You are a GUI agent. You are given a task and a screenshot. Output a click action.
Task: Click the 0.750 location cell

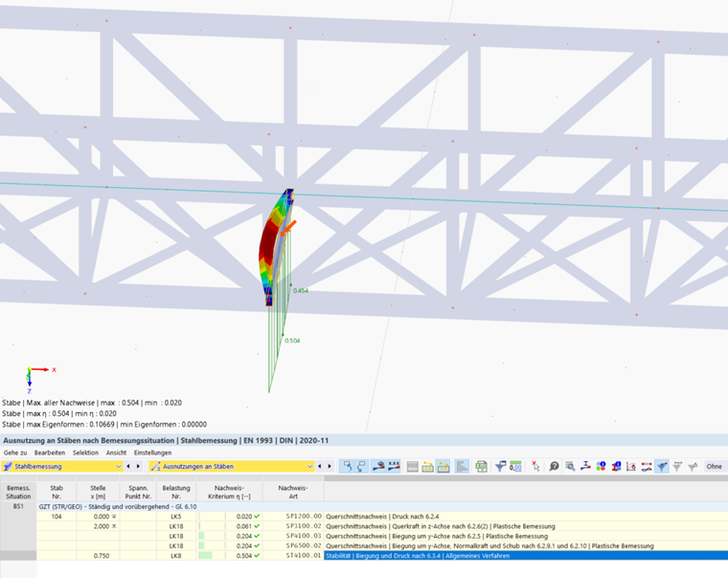tap(98, 556)
